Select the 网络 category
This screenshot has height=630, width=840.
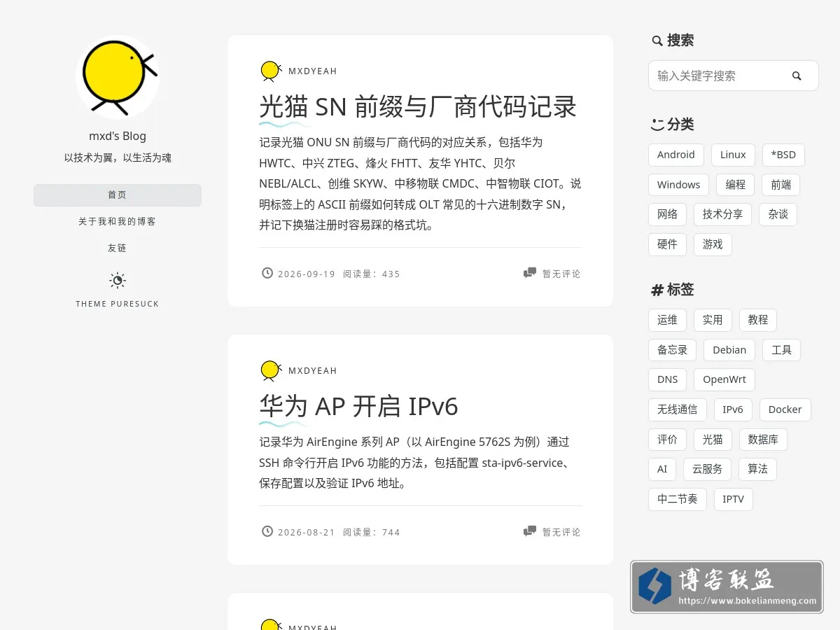[668, 214]
